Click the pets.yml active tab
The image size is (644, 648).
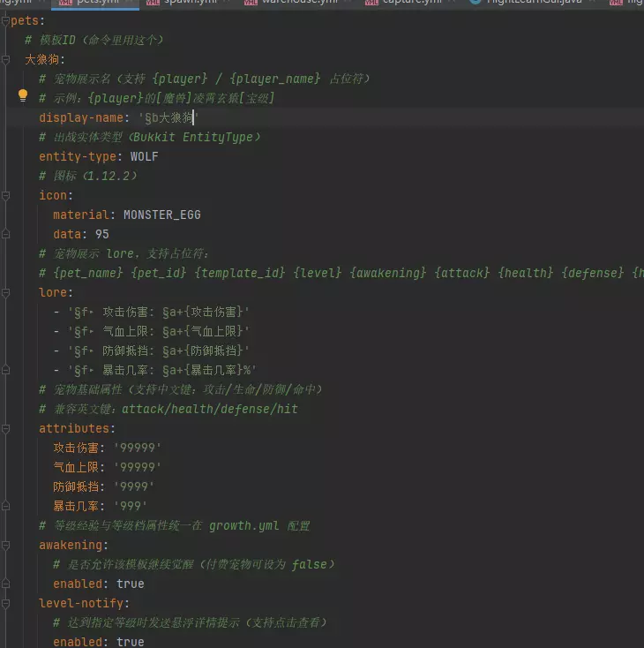[95, 3]
